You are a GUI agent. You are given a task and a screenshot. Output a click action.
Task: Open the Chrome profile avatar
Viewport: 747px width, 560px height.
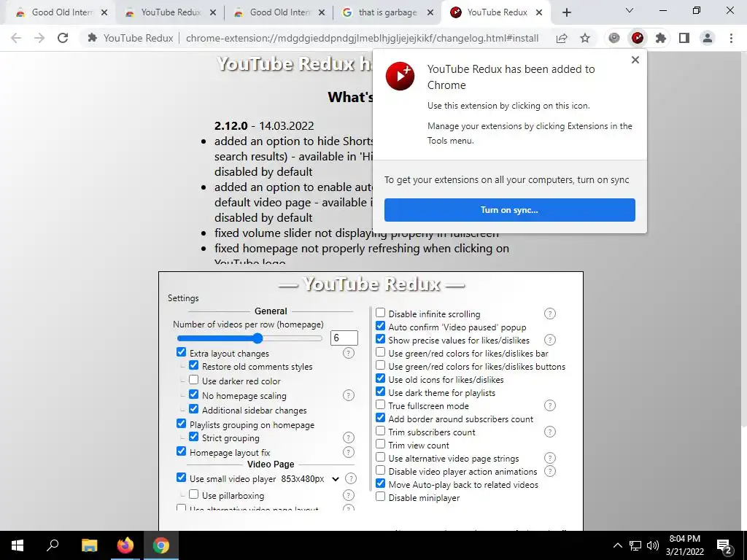click(x=708, y=38)
